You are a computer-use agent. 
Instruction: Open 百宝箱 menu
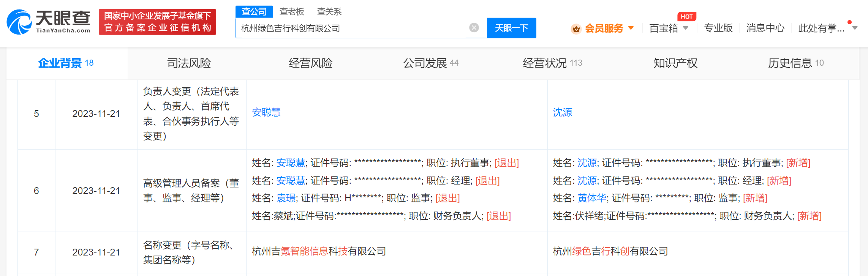click(x=664, y=28)
